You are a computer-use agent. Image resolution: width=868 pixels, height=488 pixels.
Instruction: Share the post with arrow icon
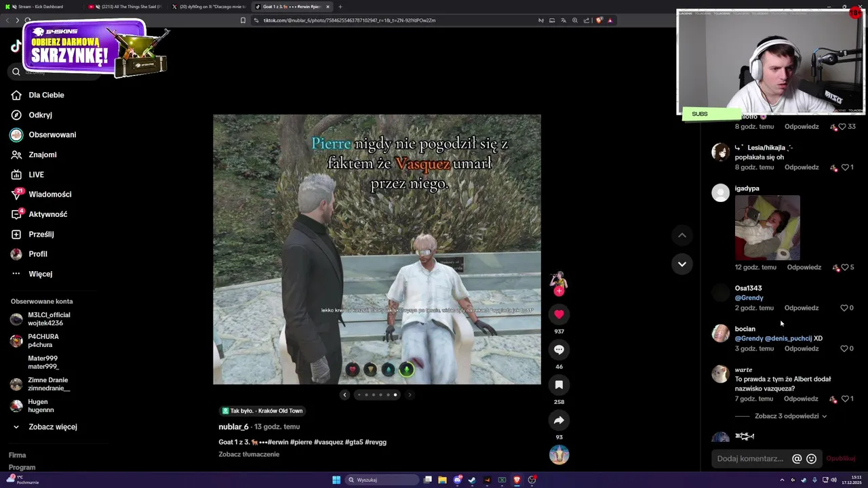click(559, 420)
